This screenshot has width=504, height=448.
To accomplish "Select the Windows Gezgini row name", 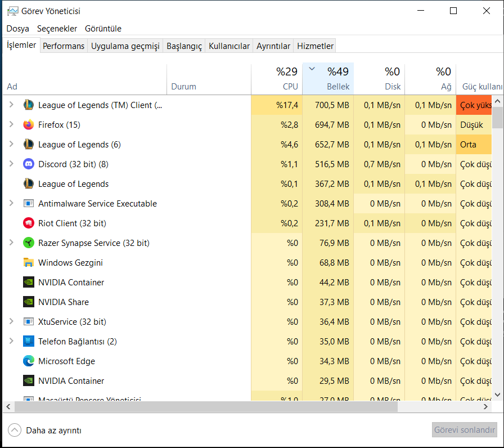I will [x=70, y=263].
